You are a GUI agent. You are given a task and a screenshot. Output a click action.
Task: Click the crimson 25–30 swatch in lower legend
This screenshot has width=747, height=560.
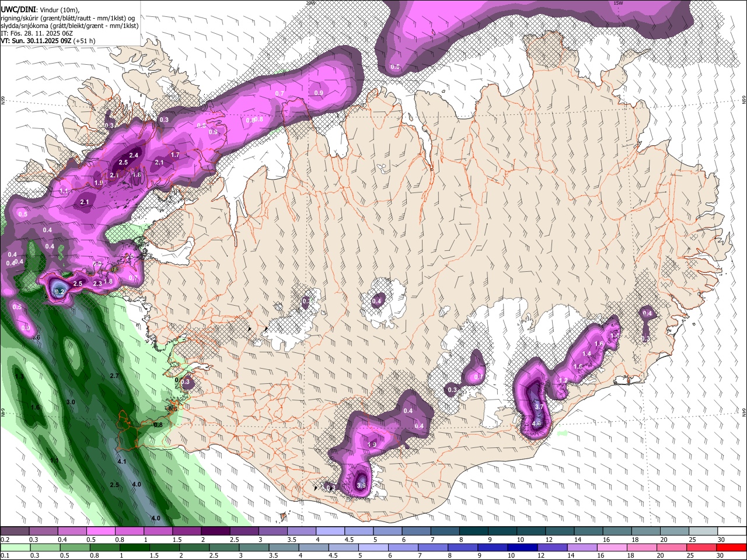700,547
